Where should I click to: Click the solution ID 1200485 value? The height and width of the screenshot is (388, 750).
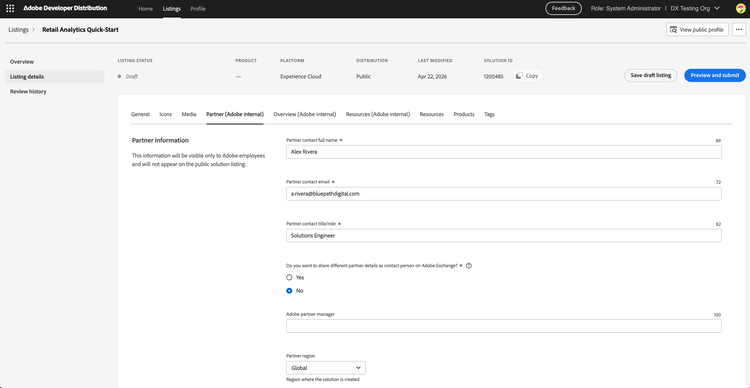(493, 77)
